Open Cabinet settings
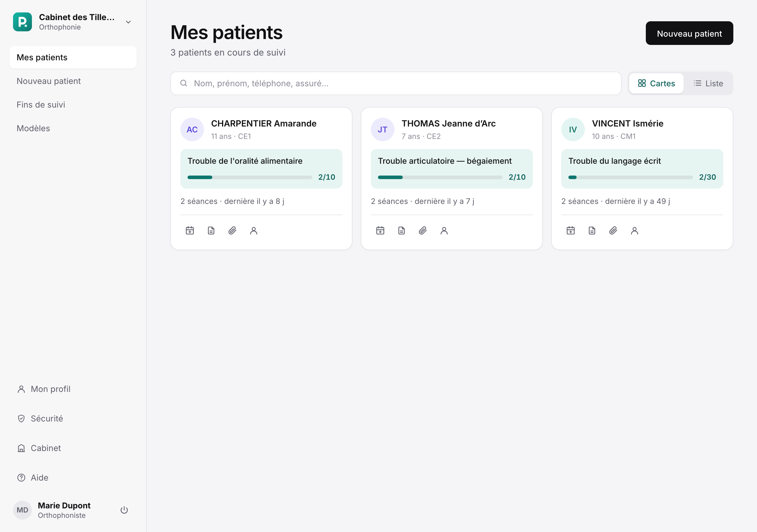 coord(73,448)
